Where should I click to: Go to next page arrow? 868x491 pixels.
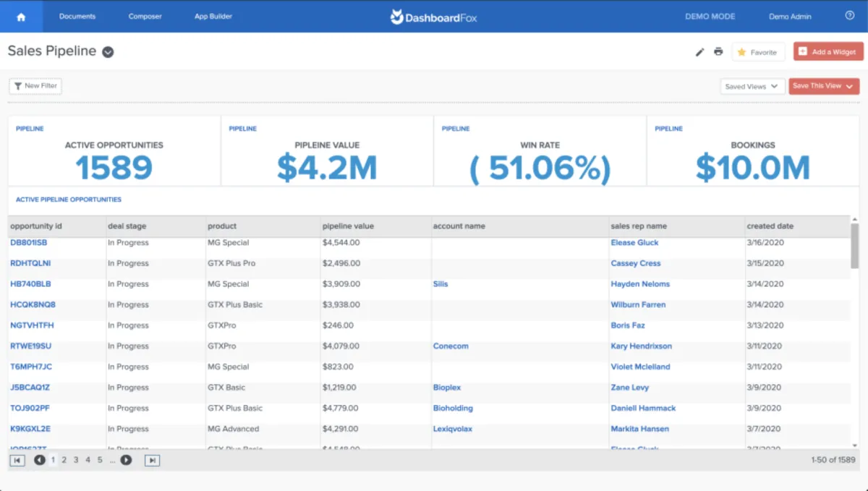click(126, 460)
